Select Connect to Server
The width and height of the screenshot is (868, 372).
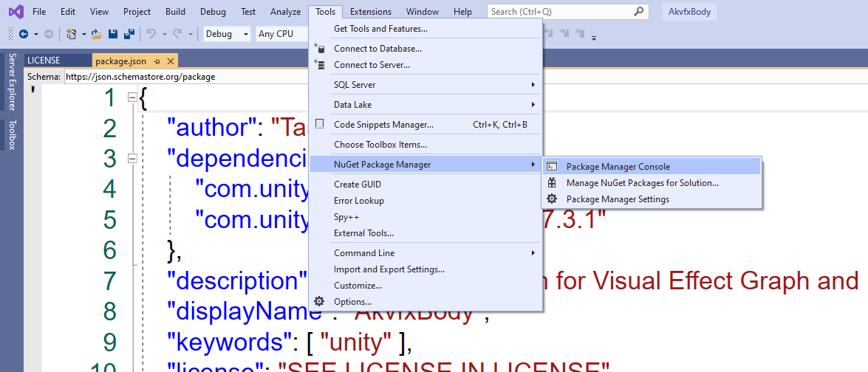tap(426, 65)
